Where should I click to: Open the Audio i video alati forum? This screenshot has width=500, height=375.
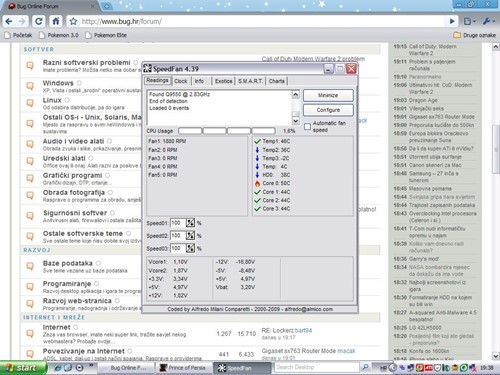tap(73, 141)
